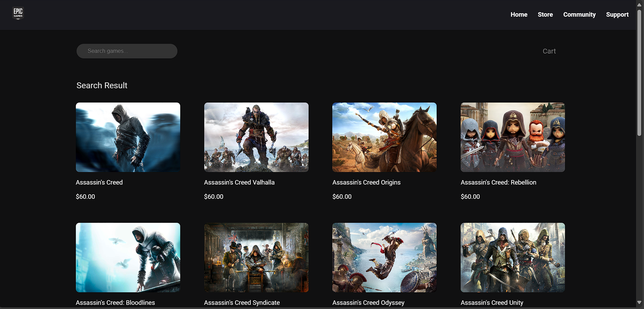Viewport: 644px width, 309px height.
Task: Click the 'Search Result' heading
Action: (x=102, y=86)
